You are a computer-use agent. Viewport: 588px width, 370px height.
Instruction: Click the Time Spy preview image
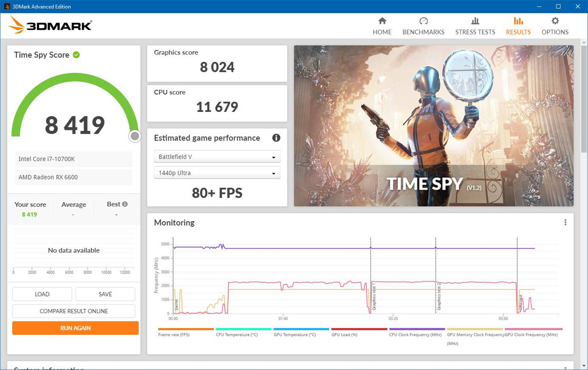coord(433,126)
